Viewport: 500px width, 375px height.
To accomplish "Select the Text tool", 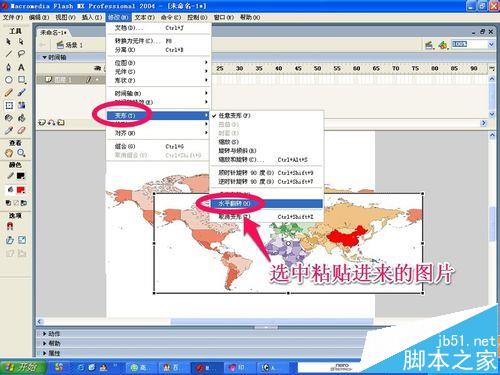I will [21, 67].
